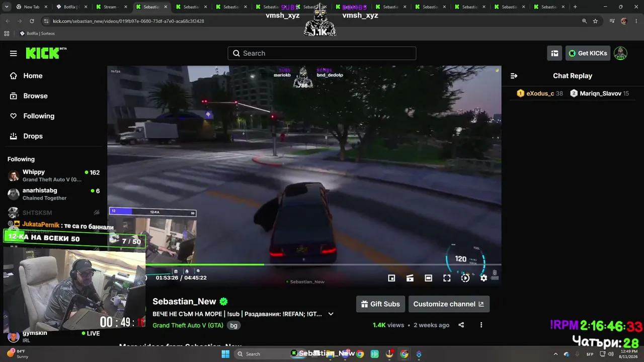Open the BotRix Sorteos bookmark

(x=37, y=34)
